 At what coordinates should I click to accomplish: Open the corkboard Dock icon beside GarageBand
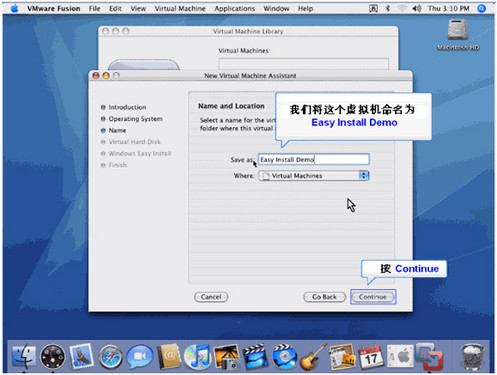[x=342, y=357]
